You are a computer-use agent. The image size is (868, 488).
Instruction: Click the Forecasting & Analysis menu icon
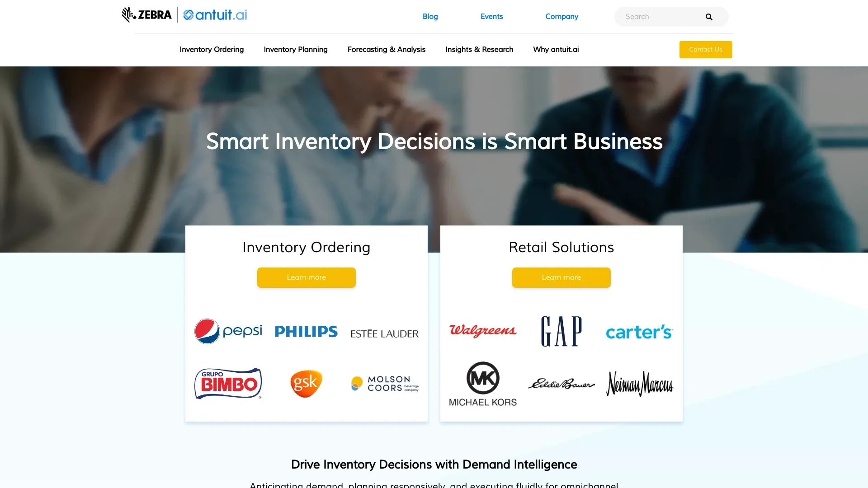pyautogui.click(x=387, y=49)
